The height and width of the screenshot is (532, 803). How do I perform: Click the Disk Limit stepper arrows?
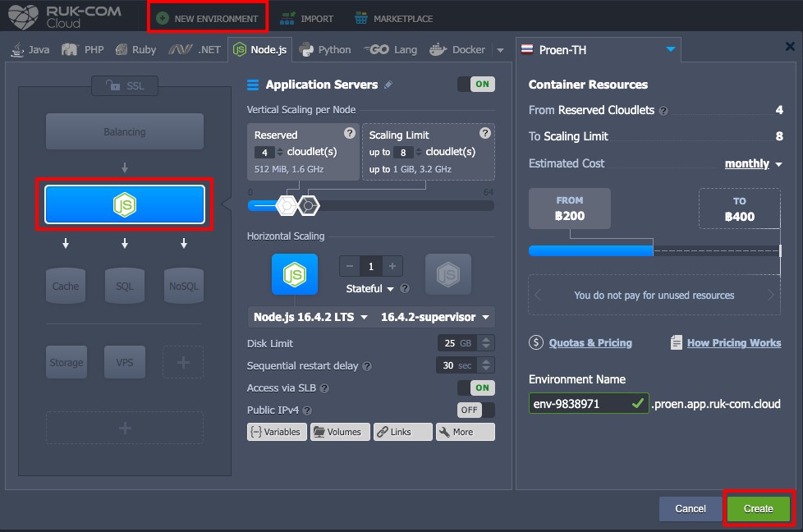[x=486, y=343]
